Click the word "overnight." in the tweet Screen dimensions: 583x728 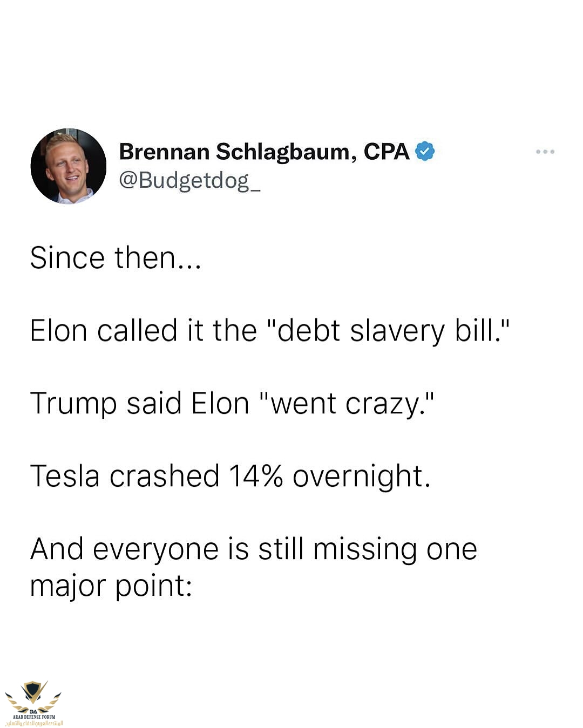(x=361, y=476)
